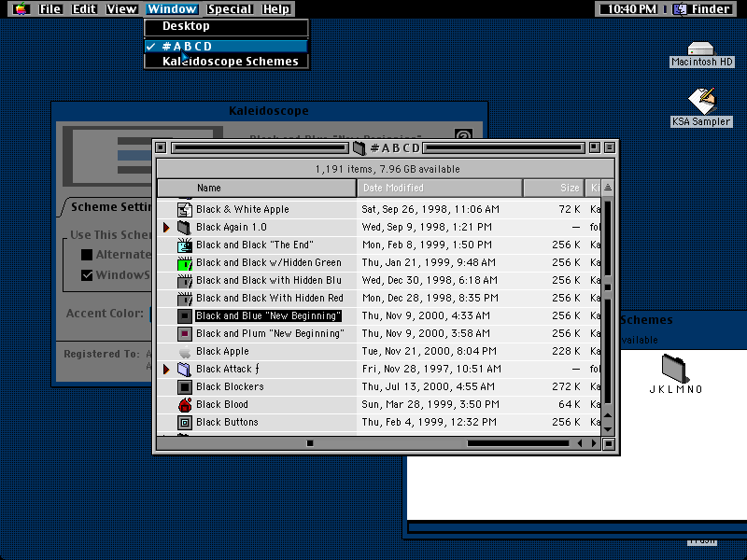747x560 pixels.
Task: Click the Black Again 1.0 folder icon
Action: point(184,227)
